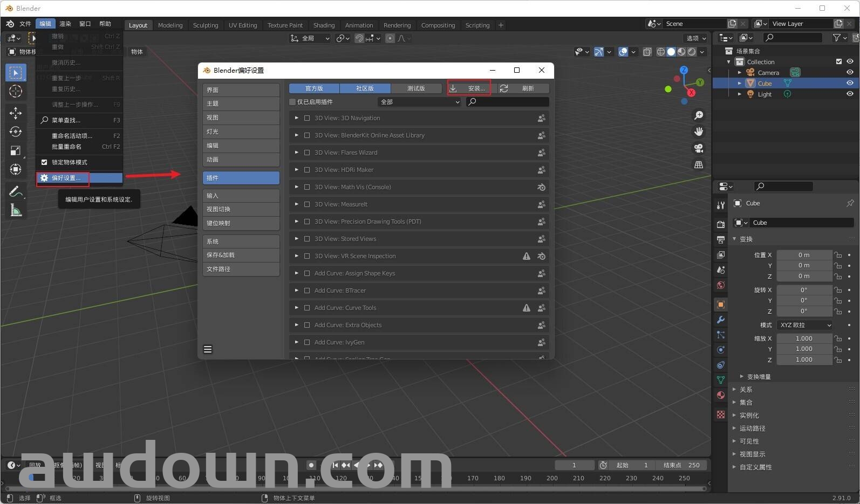The image size is (860, 504).
Task: Hide the Camera object via its eye icon
Action: (x=850, y=72)
